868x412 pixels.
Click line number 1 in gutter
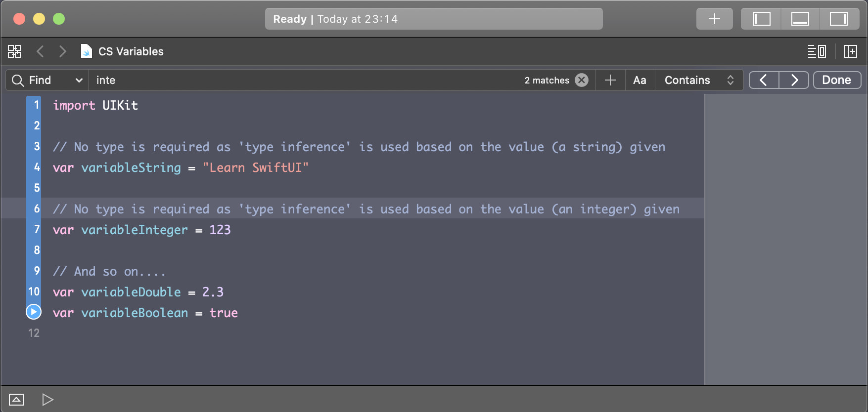tap(37, 105)
